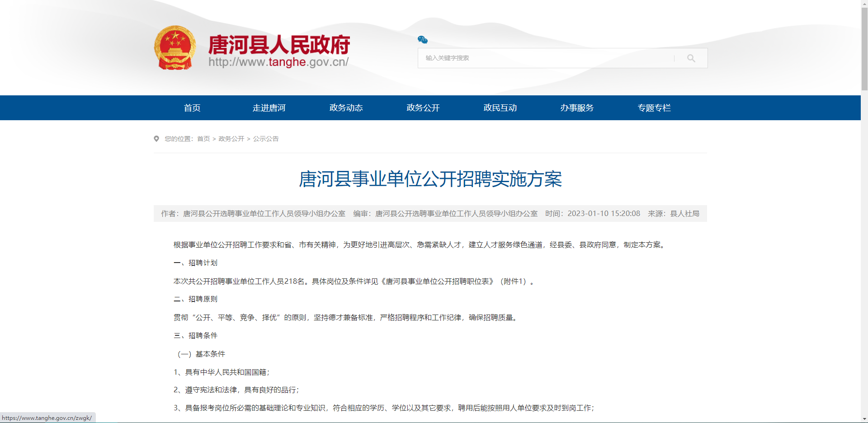
Task: Click the article title 唐河县事业单位公开招聘实施方案
Action: click(x=430, y=179)
